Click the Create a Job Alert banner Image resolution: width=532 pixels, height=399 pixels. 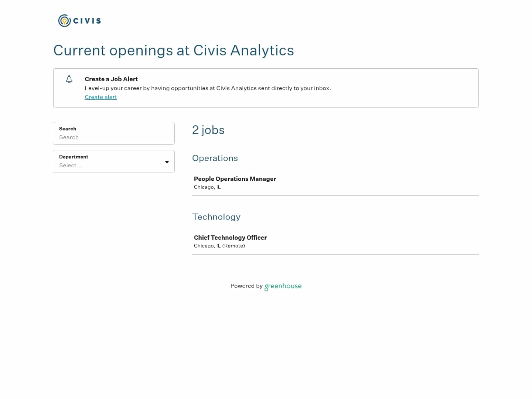coord(266,88)
